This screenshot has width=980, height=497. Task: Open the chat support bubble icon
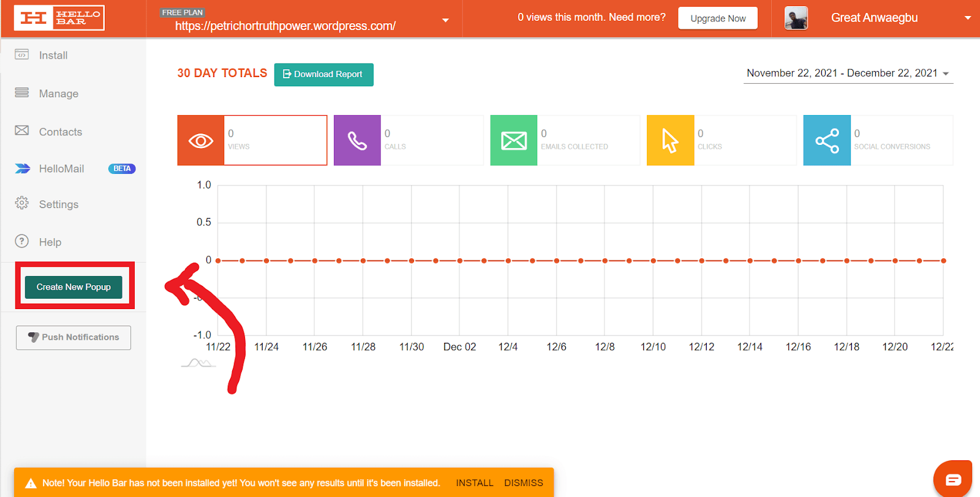click(x=953, y=479)
